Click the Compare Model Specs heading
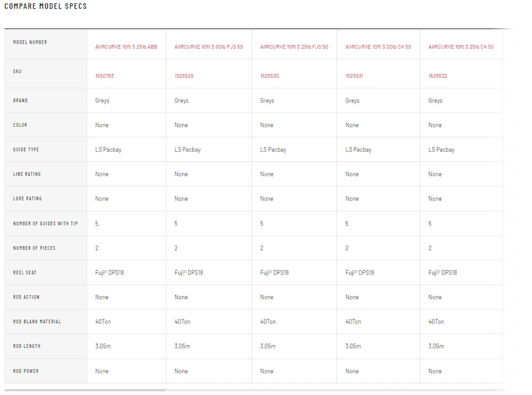Viewport: 532px width, 395px height. click(x=46, y=6)
